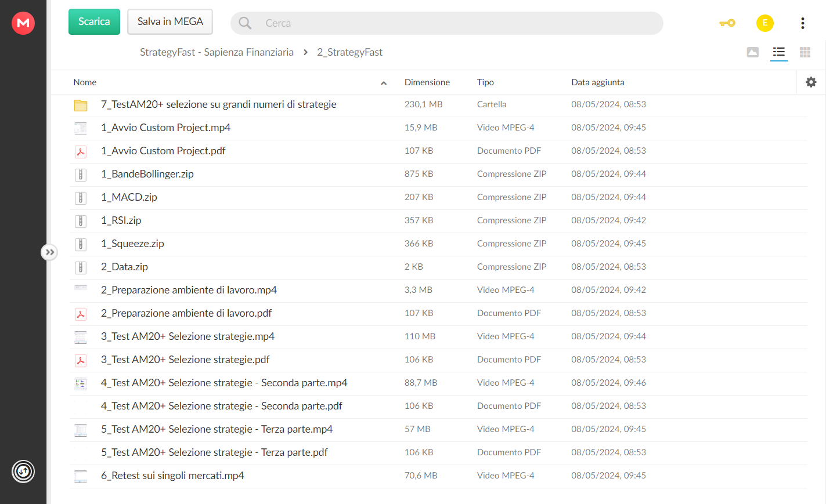This screenshot has width=826, height=504.
Task: Sort files by Dimensione column
Action: (x=427, y=82)
